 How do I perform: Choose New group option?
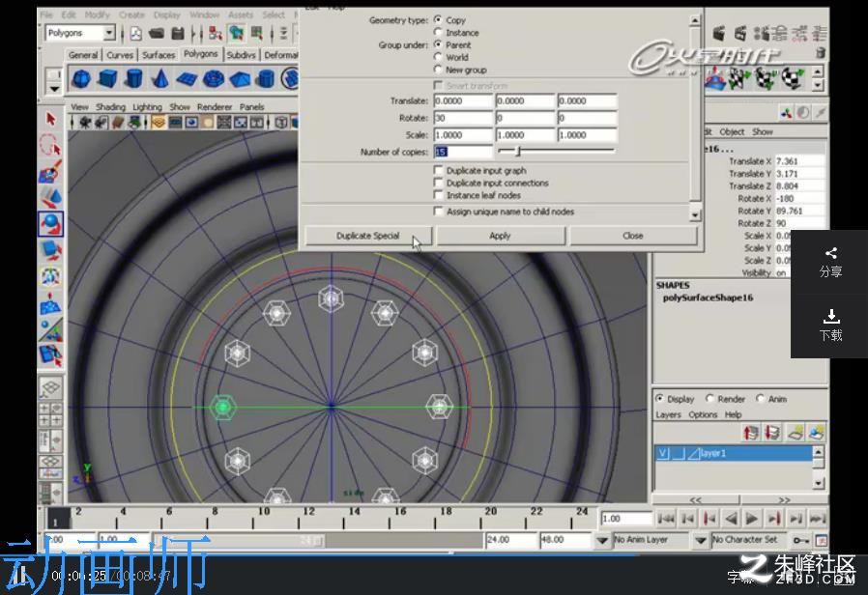click(438, 70)
